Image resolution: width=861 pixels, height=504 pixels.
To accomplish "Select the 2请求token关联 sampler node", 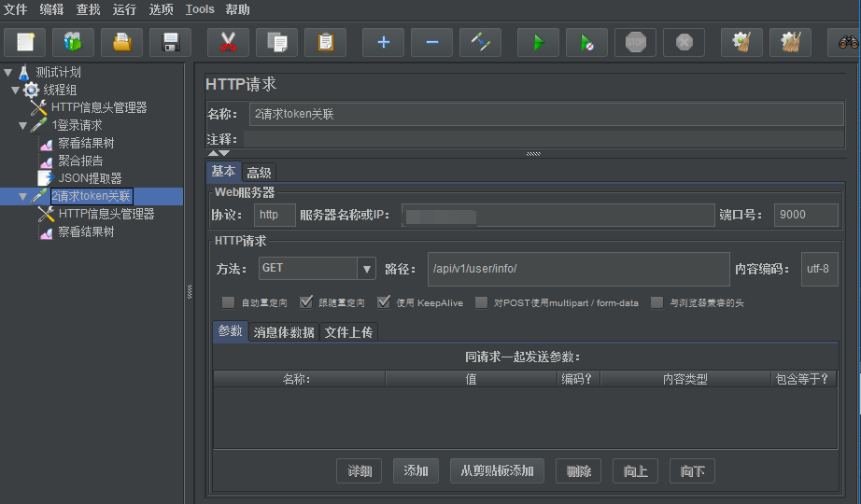I will tap(92, 196).
